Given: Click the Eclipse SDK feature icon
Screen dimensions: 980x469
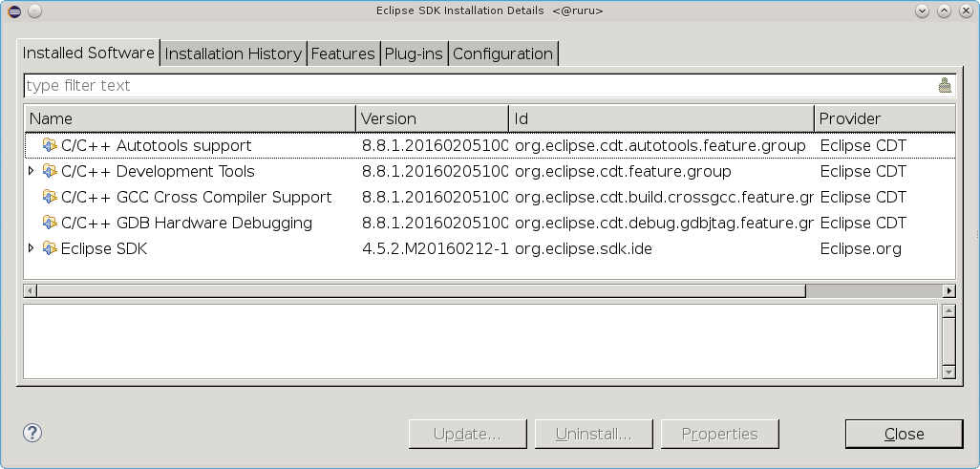Looking at the screenshot, I should click(x=50, y=248).
